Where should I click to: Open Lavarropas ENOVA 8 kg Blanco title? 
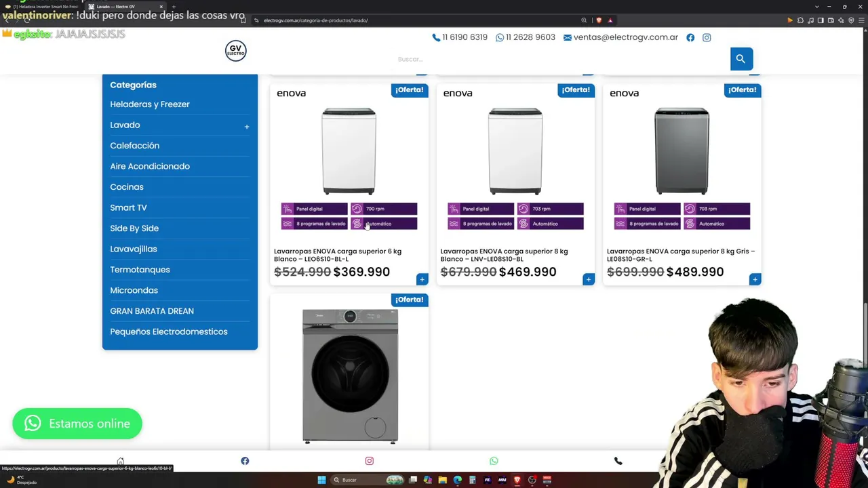point(504,255)
